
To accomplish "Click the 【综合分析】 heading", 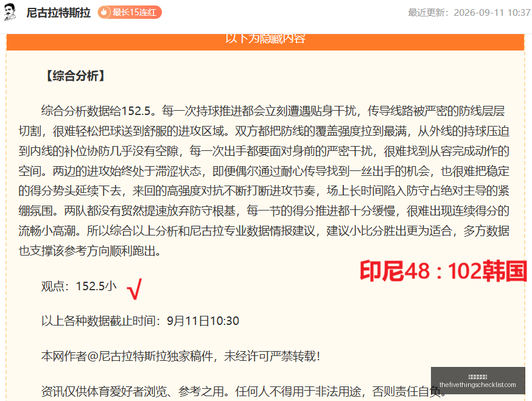I will click(x=75, y=75).
